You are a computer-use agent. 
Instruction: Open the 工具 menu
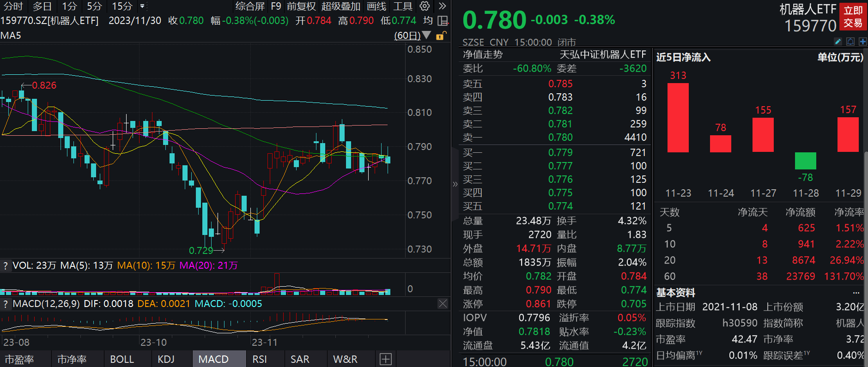click(x=403, y=6)
